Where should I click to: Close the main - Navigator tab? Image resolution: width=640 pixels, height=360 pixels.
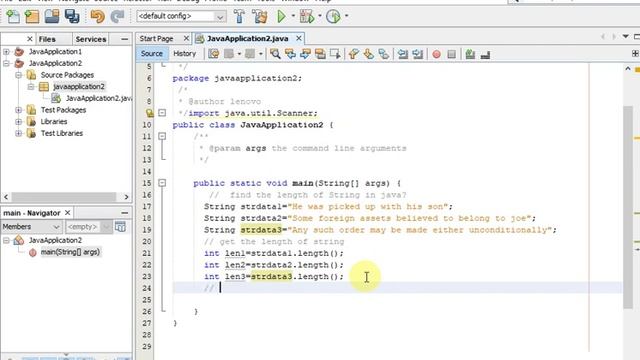click(x=68, y=213)
